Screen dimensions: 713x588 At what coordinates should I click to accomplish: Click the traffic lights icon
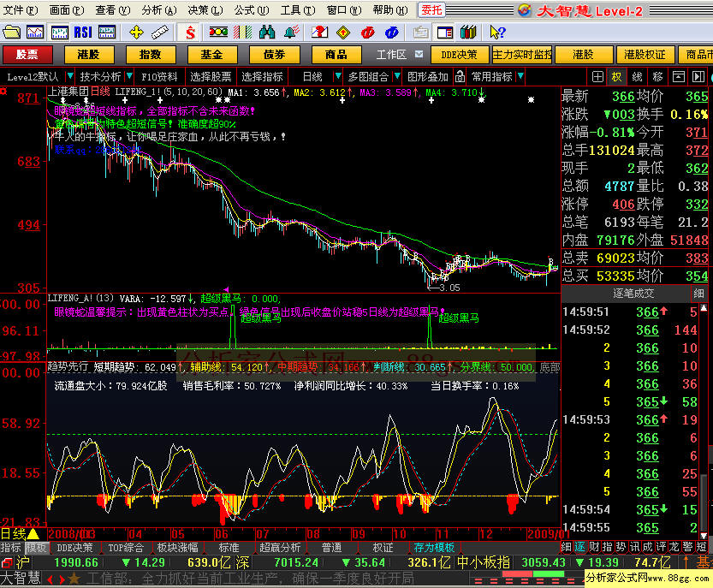click(x=219, y=33)
